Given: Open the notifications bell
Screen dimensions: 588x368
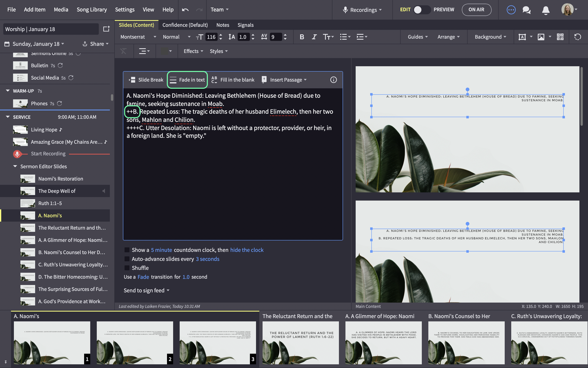Looking at the screenshot, I should (x=546, y=10).
